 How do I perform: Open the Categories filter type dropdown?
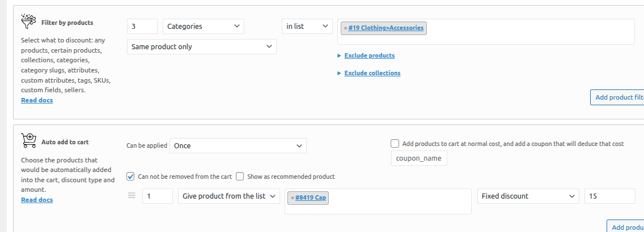pyautogui.click(x=203, y=26)
